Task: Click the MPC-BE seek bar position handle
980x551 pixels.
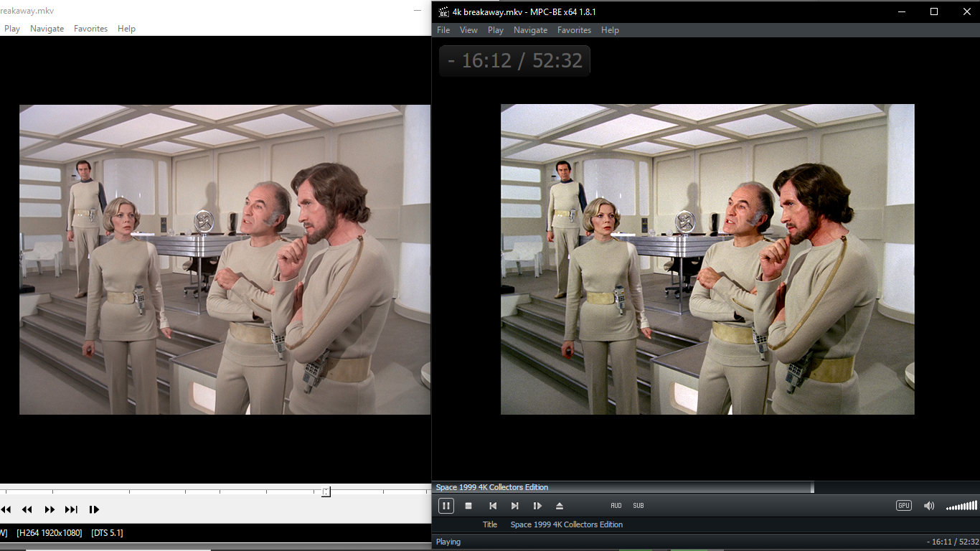Action: tap(812, 488)
